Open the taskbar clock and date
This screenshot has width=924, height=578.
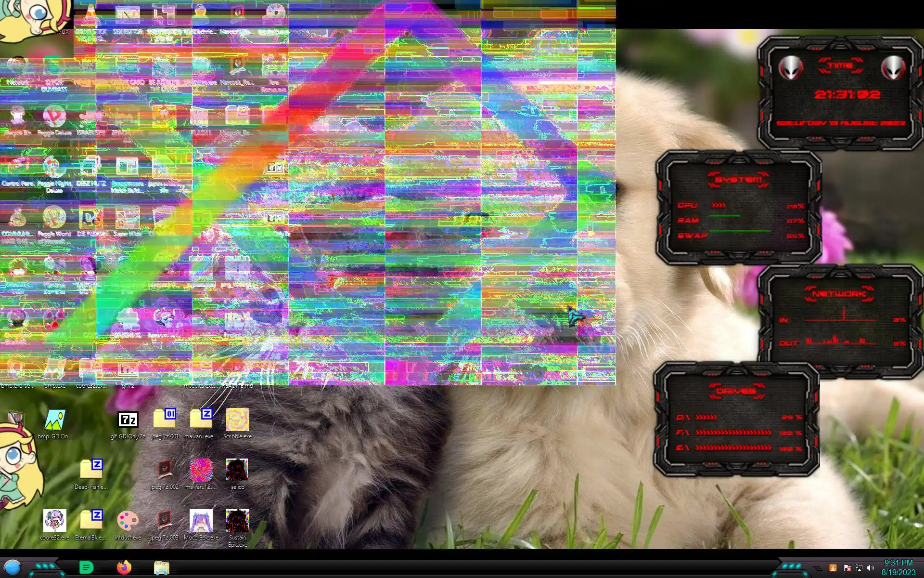point(898,567)
